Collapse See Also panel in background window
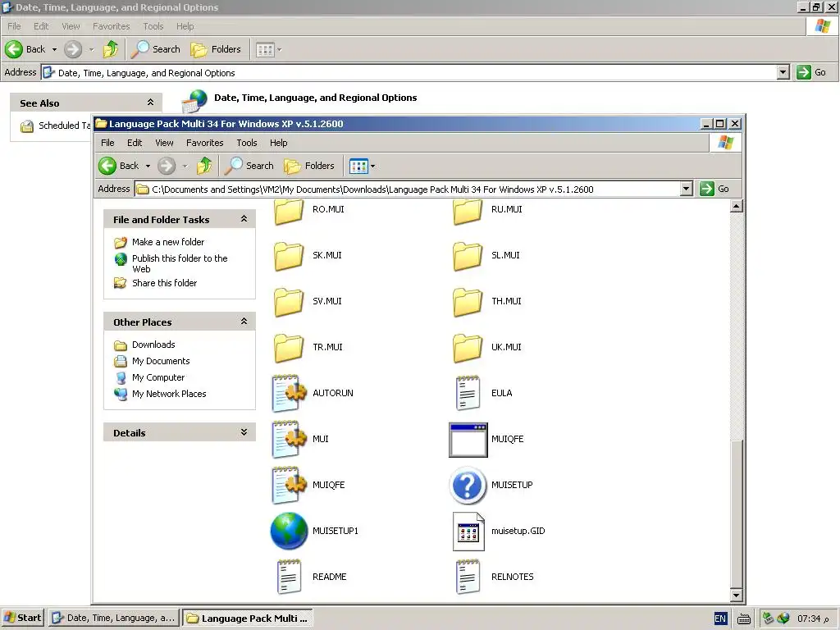The height and width of the screenshot is (630, 840). coord(151,103)
